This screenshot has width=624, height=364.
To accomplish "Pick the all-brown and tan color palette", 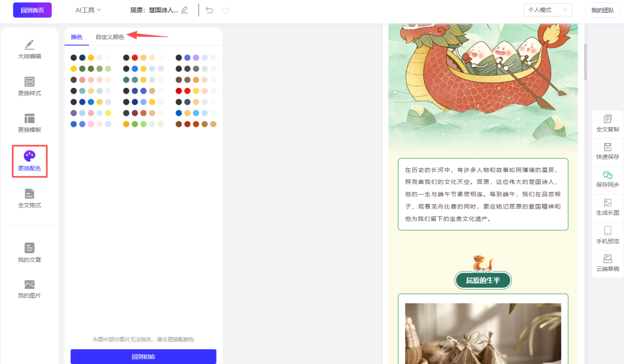I will point(196,124).
